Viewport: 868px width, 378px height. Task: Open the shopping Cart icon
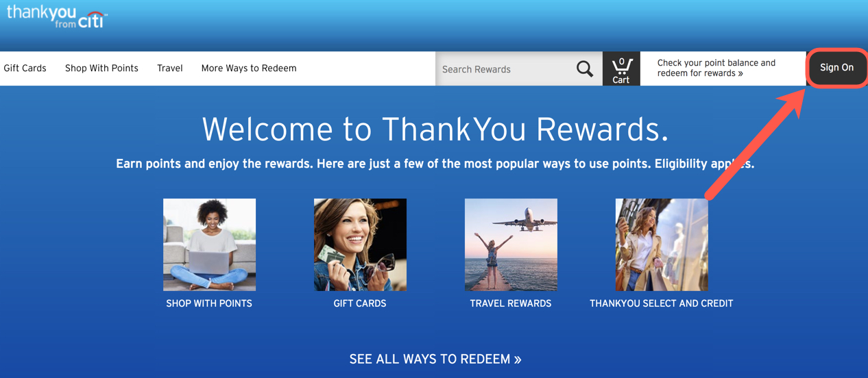621,68
